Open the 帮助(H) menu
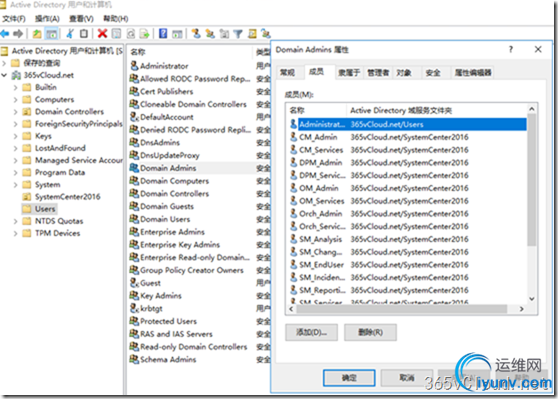 (x=116, y=19)
